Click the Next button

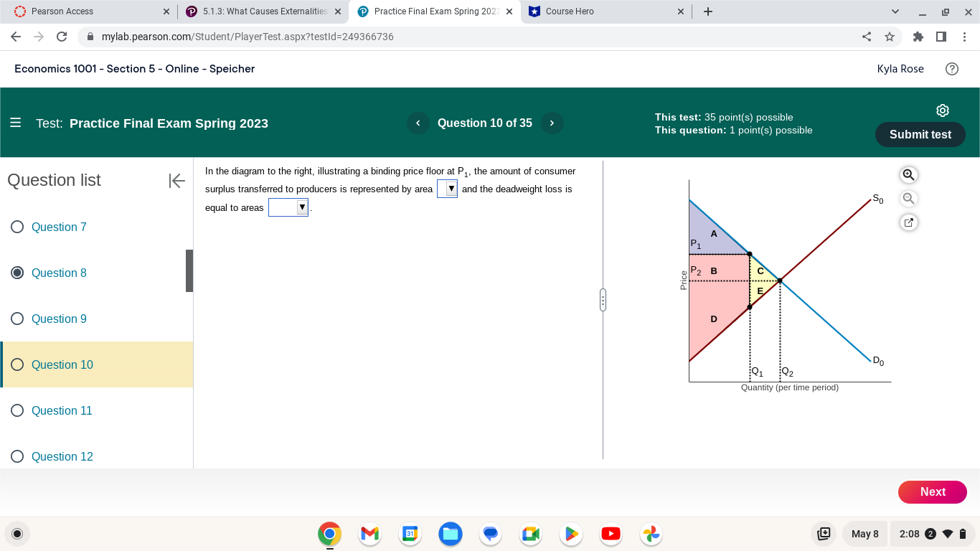tap(932, 492)
